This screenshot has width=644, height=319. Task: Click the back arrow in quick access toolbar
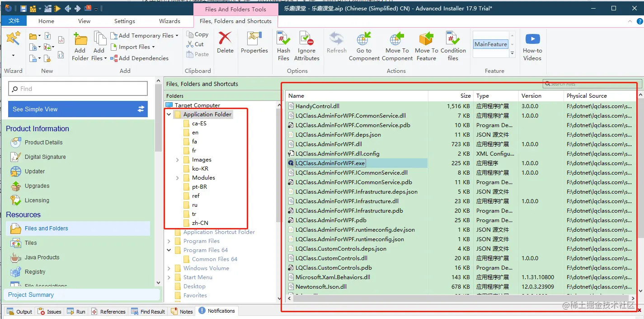point(68,8)
